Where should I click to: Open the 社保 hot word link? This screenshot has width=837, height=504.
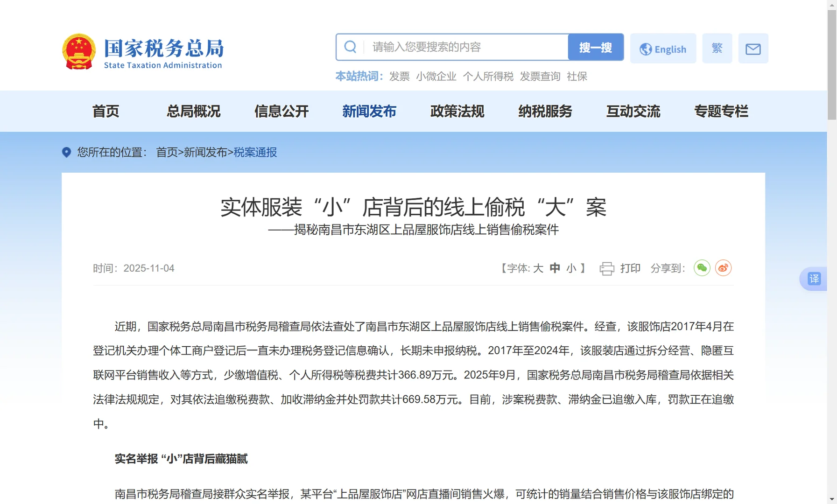pyautogui.click(x=577, y=76)
